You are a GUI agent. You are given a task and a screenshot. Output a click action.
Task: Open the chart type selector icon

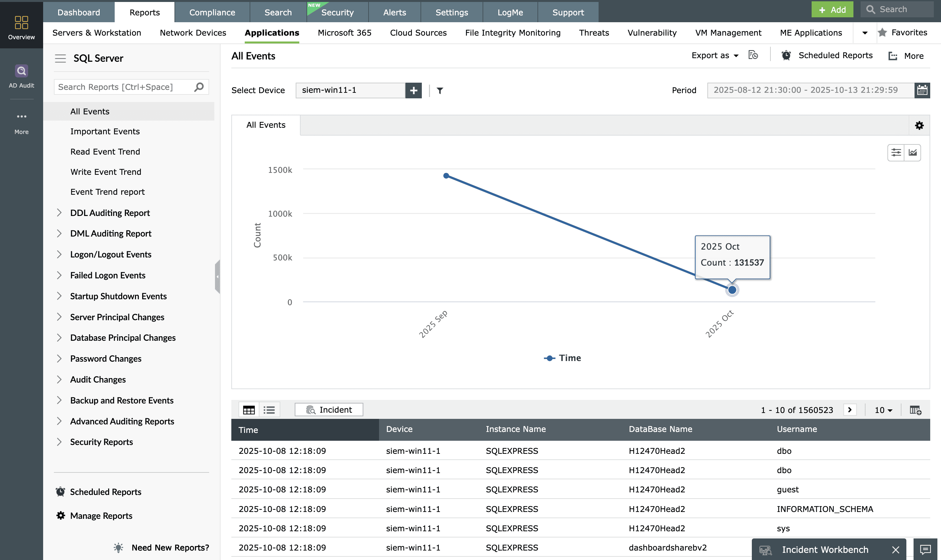tap(912, 153)
